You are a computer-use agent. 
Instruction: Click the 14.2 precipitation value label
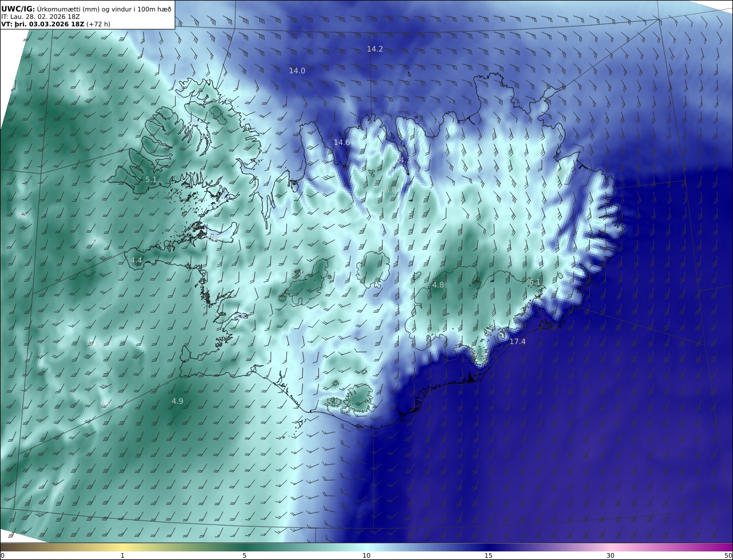tap(375, 49)
